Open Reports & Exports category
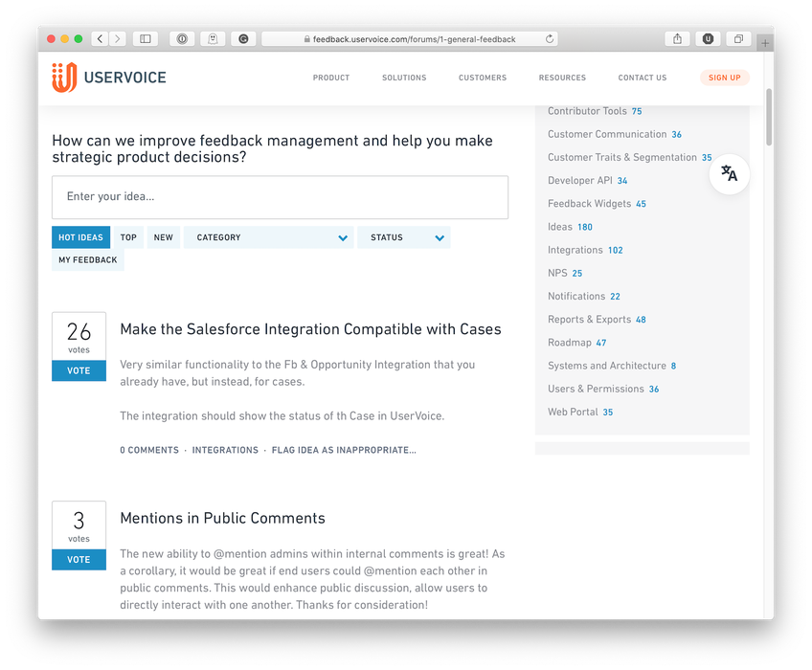This screenshot has height=670, width=812. pyautogui.click(x=597, y=320)
